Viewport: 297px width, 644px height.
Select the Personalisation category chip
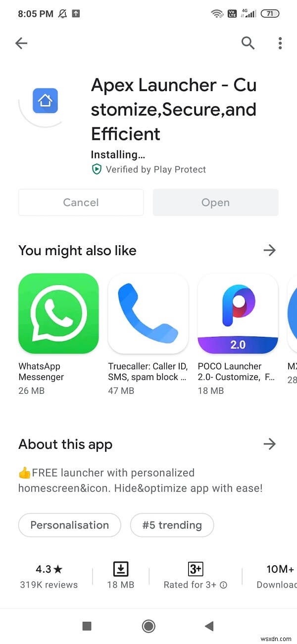point(70,525)
